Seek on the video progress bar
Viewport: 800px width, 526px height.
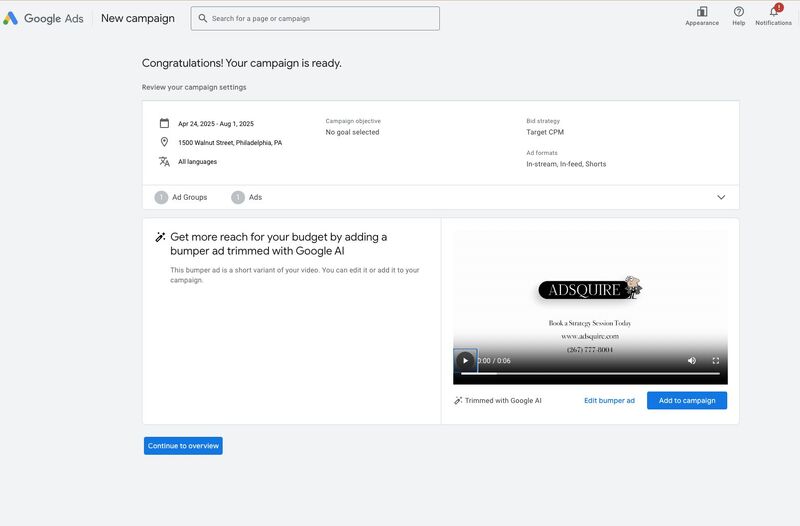click(590, 373)
